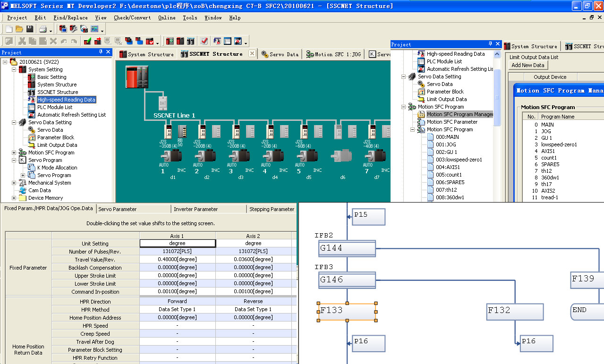
Task: Switch to the Servo Parameter tab
Action: point(117,209)
